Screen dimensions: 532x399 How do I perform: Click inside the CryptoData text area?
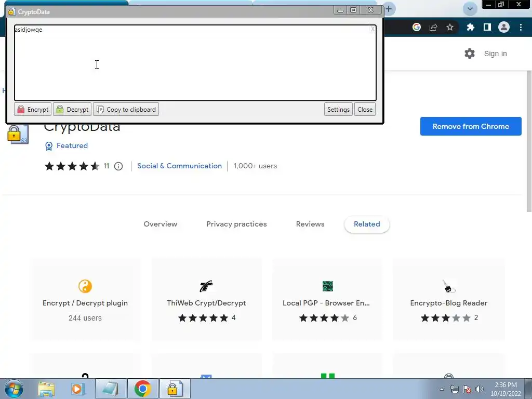195,63
